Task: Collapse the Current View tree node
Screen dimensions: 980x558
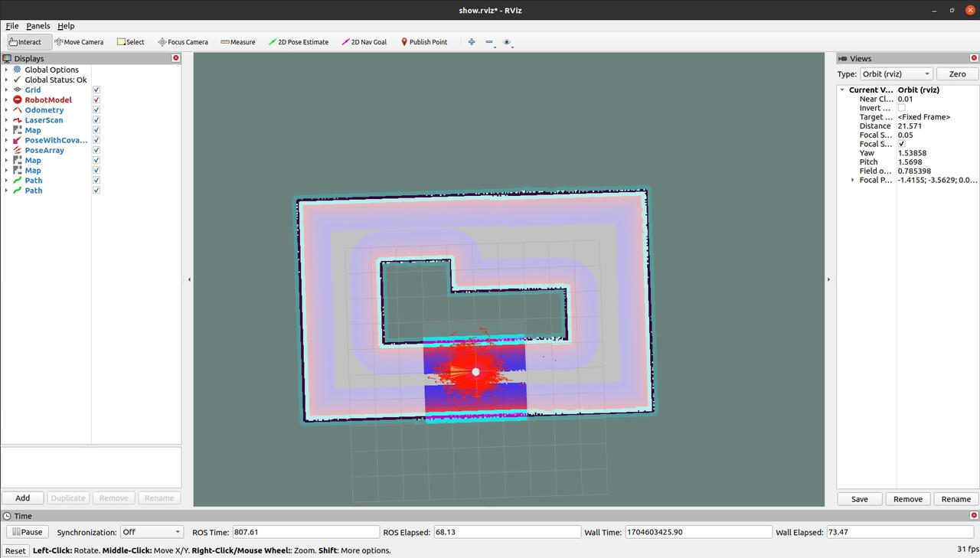Action: pyautogui.click(x=842, y=90)
